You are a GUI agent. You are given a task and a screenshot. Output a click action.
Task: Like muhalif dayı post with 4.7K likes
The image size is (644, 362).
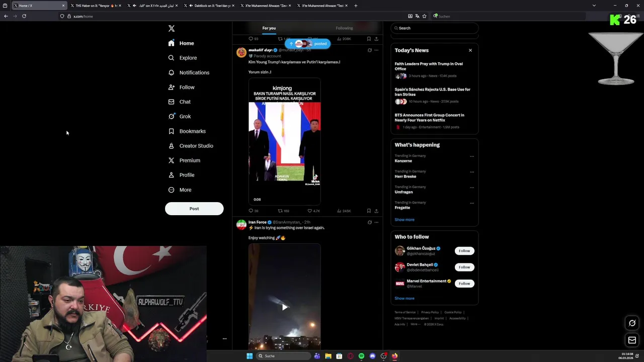point(313,211)
